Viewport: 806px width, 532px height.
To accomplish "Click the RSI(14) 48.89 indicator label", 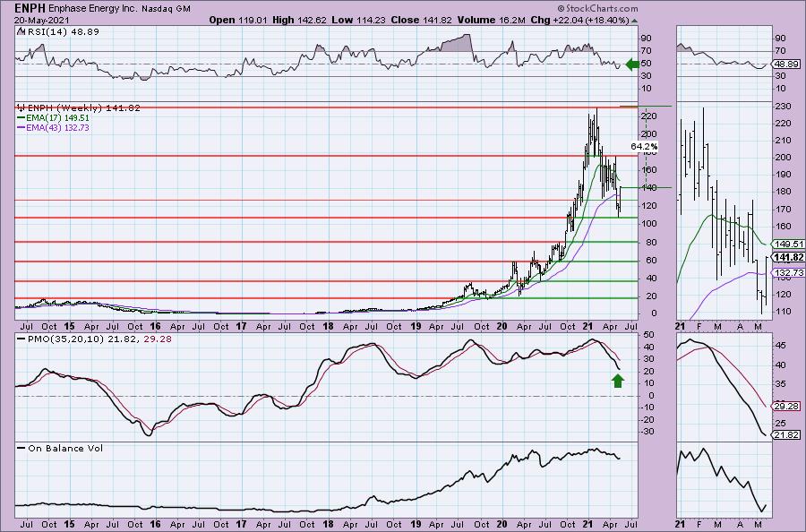I will pyautogui.click(x=63, y=31).
